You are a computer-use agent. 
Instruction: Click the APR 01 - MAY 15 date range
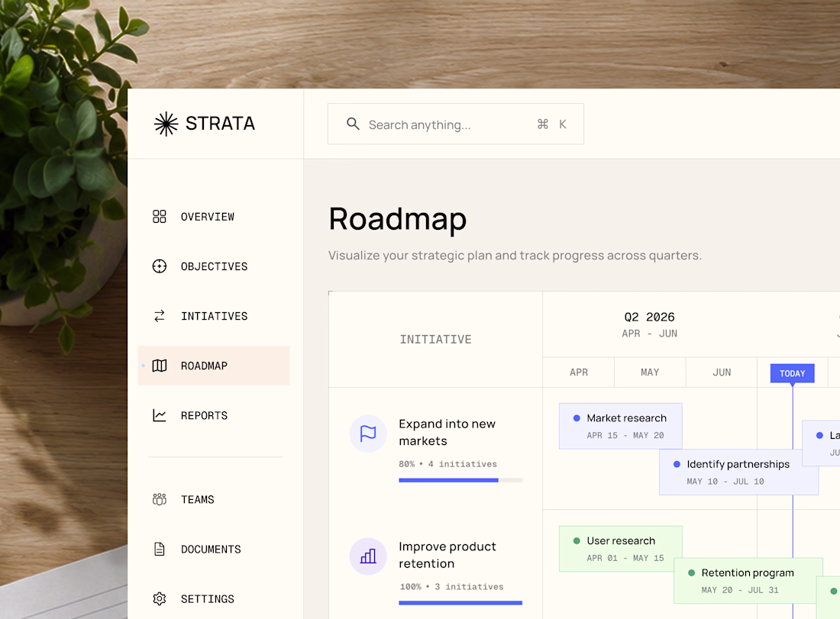click(625, 558)
